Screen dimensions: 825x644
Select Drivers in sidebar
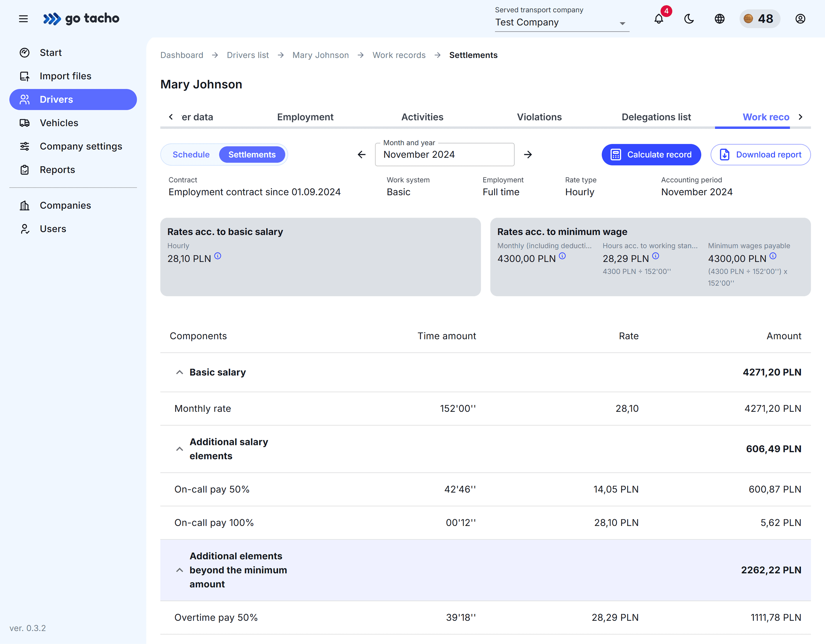(73, 99)
